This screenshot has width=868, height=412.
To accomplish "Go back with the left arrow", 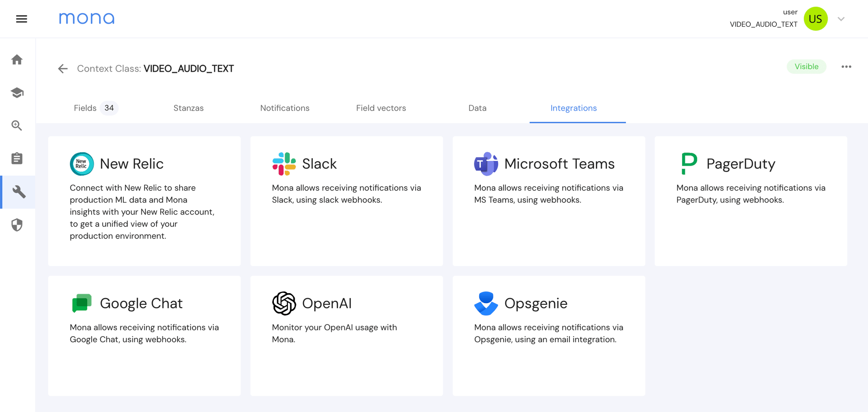I will click(x=63, y=69).
